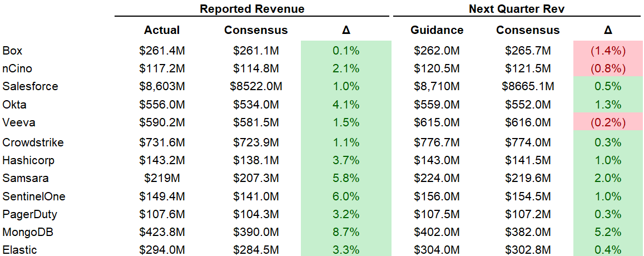Select the Box company name cell

pos(12,51)
